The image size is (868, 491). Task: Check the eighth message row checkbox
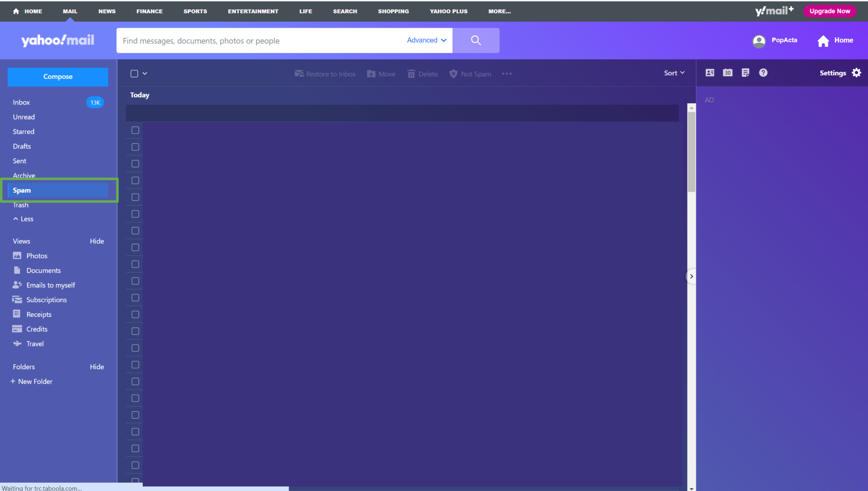click(135, 248)
